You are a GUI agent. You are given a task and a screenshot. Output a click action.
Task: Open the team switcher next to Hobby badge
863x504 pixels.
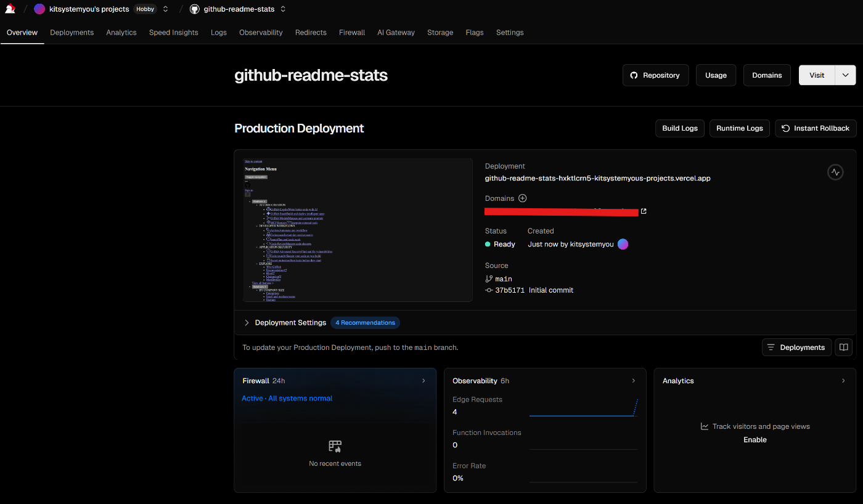[x=165, y=9]
